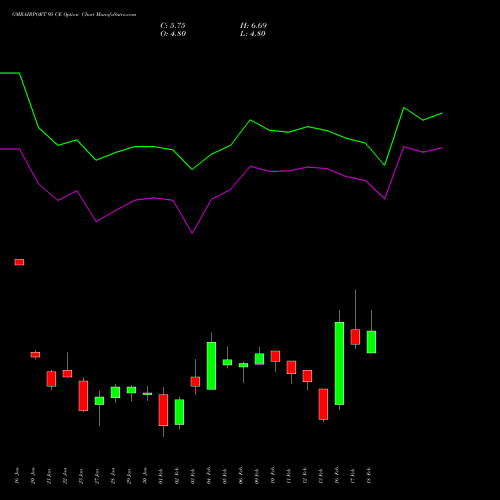Screen dimensions: 500x500
Task: Select the open value "O: 4.80"
Action: [x=173, y=34]
